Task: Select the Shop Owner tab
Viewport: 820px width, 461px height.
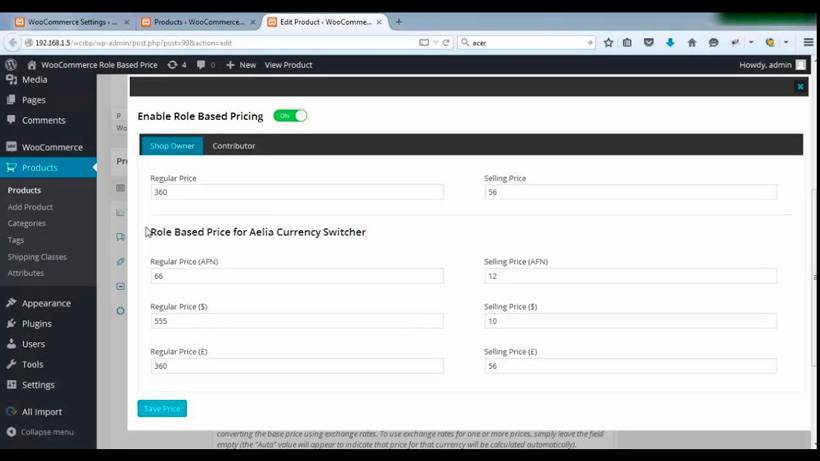Action: (x=172, y=145)
